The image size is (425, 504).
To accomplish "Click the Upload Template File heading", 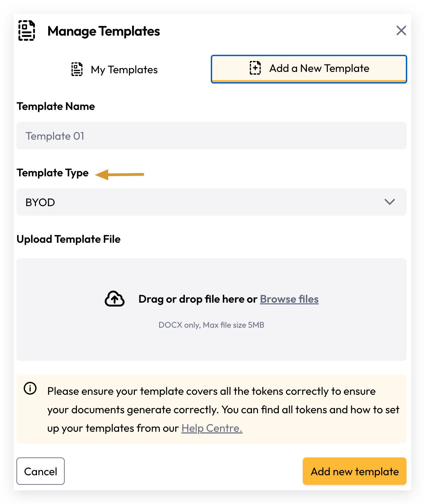I will coord(68,239).
